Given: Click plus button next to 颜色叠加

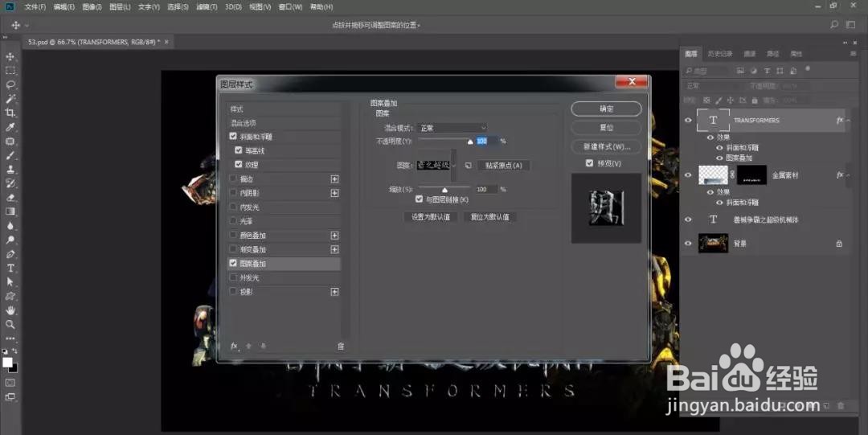Looking at the screenshot, I should tap(334, 236).
